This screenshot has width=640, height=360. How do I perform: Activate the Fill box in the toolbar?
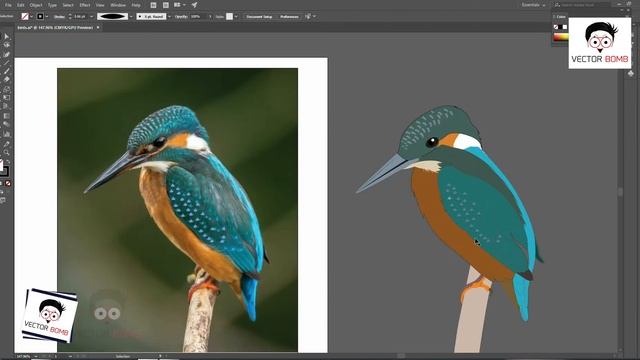[x=1, y=166]
